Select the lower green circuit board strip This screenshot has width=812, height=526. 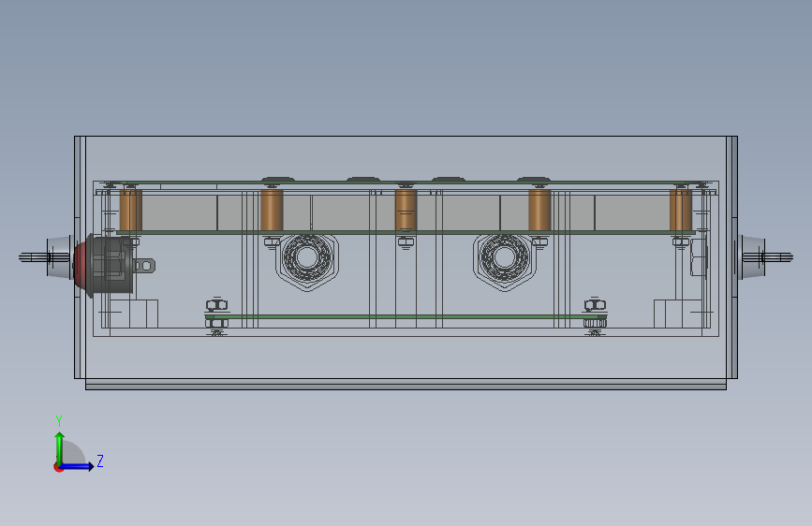(x=406, y=317)
